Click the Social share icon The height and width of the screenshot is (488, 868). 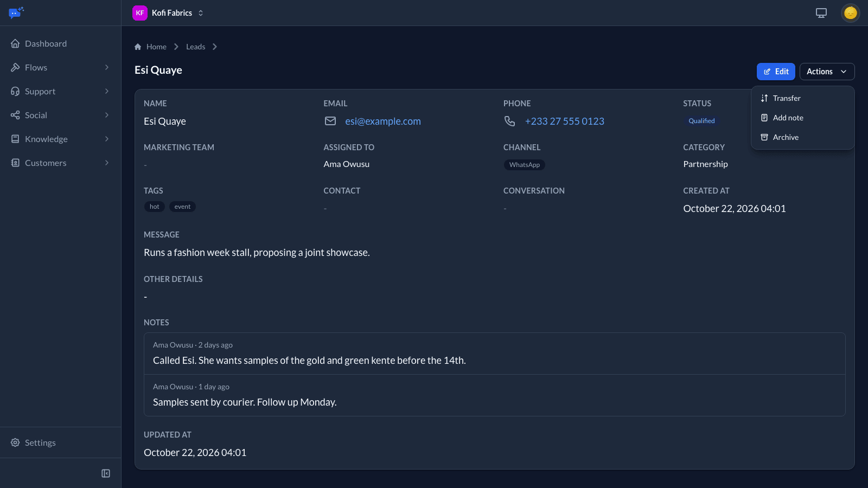[15, 115]
